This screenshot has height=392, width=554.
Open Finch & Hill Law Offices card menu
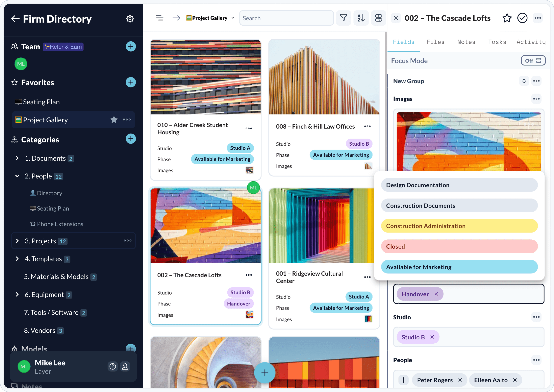pyautogui.click(x=367, y=126)
